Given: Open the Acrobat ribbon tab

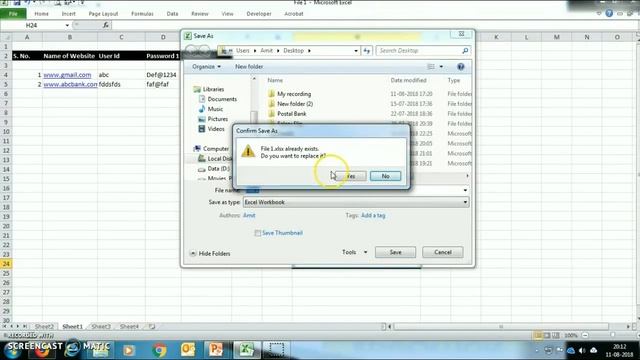Looking at the screenshot, I should pyautogui.click(x=293, y=14).
